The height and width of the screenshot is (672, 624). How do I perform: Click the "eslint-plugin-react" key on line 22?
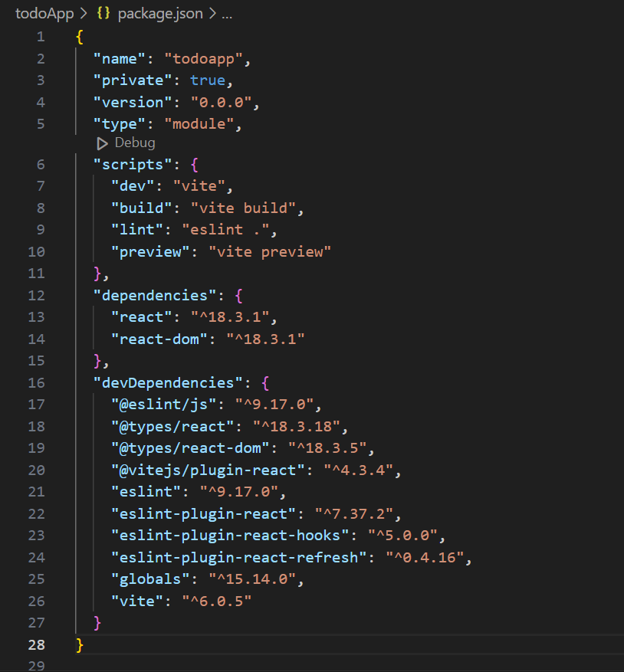click(x=203, y=514)
